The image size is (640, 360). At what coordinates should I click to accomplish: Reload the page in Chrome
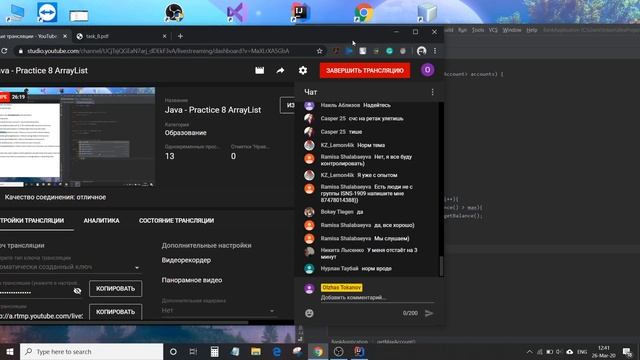click(x=4, y=51)
